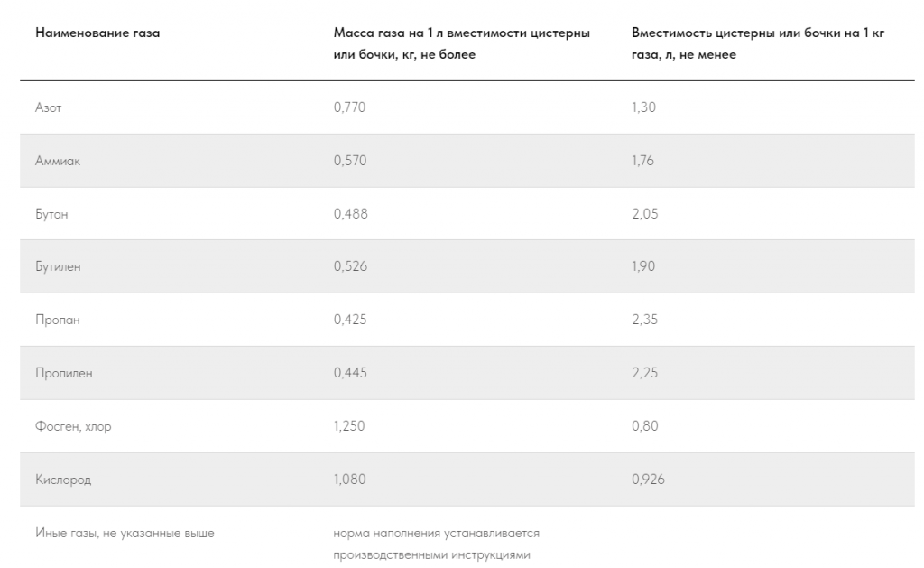Click the 'Кислород' gas name
The width and height of the screenshot is (924, 568).
(x=63, y=480)
